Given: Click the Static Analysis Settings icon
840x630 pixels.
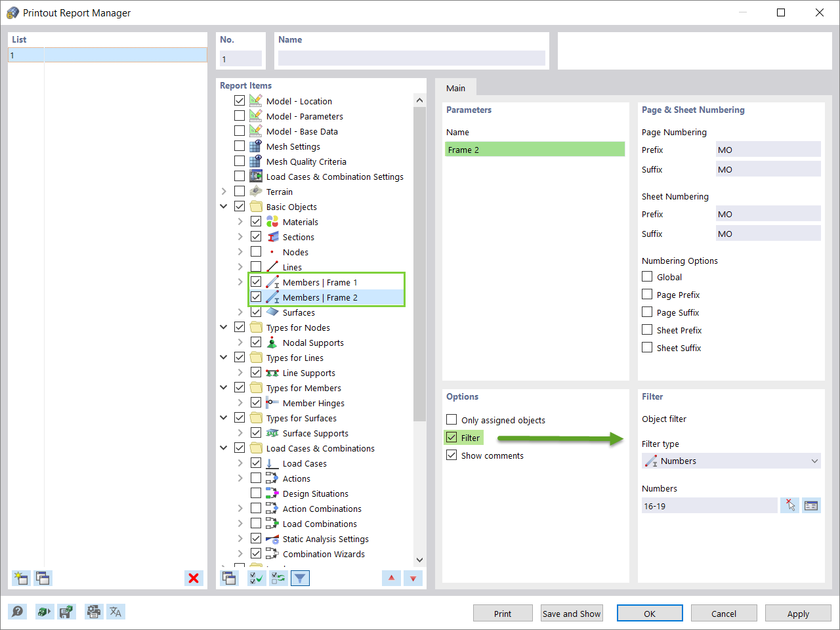Looking at the screenshot, I should [272, 539].
